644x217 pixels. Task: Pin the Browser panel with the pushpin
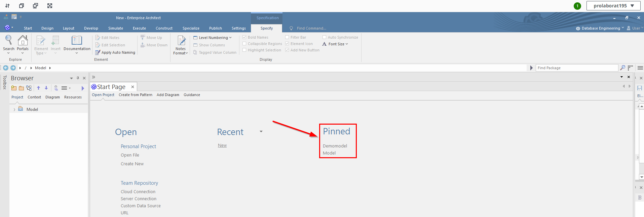point(78,78)
